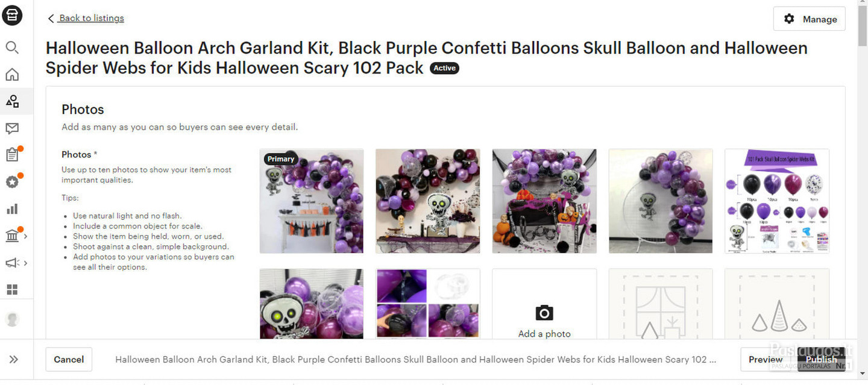Click the Cancel button
The height and width of the screenshot is (385, 868).
point(69,359)
